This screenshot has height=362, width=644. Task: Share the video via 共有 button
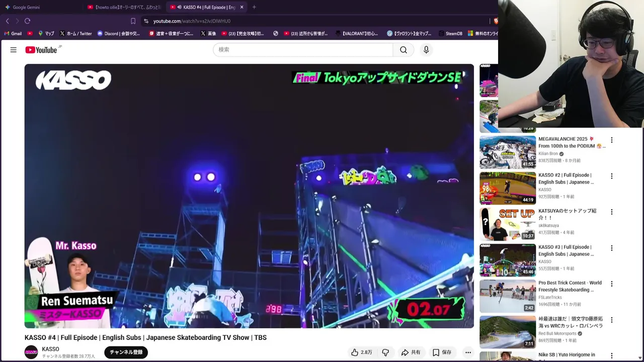(x=411, y=352)
